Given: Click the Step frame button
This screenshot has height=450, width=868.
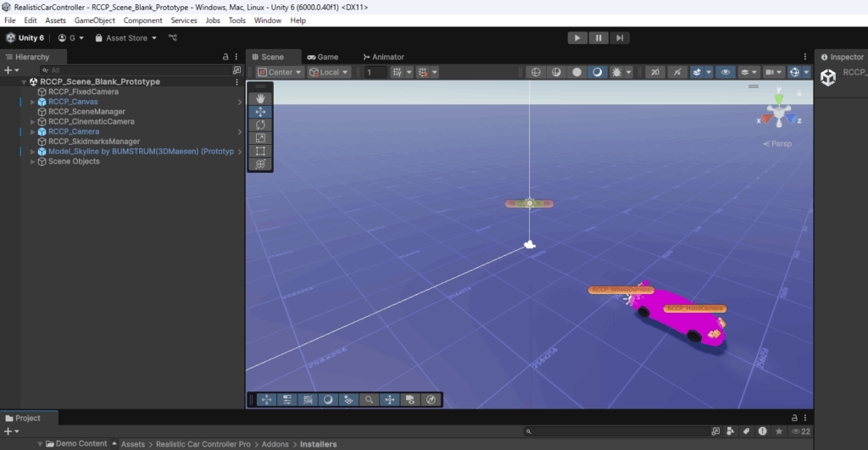Looking at the screenshot, I should (620, 37).
